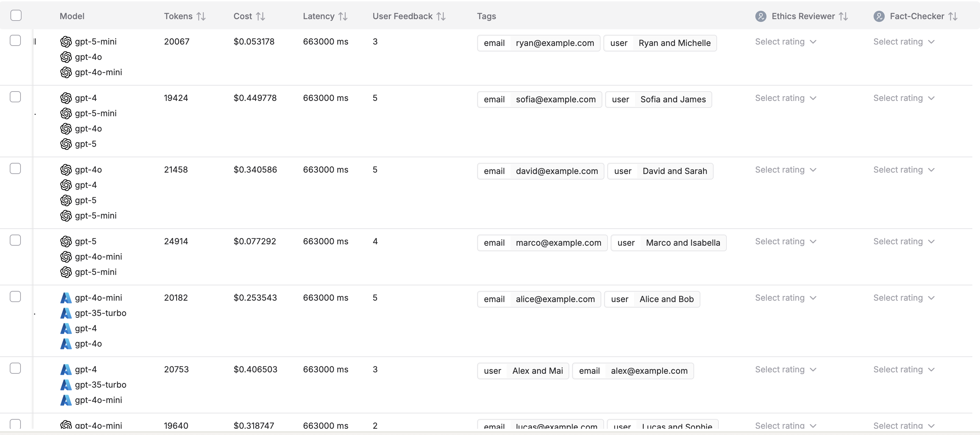Click the OpenAI icon beside gpt-5-mini
The width and height of the screenshot is (980, 435).
coord(66,41)
